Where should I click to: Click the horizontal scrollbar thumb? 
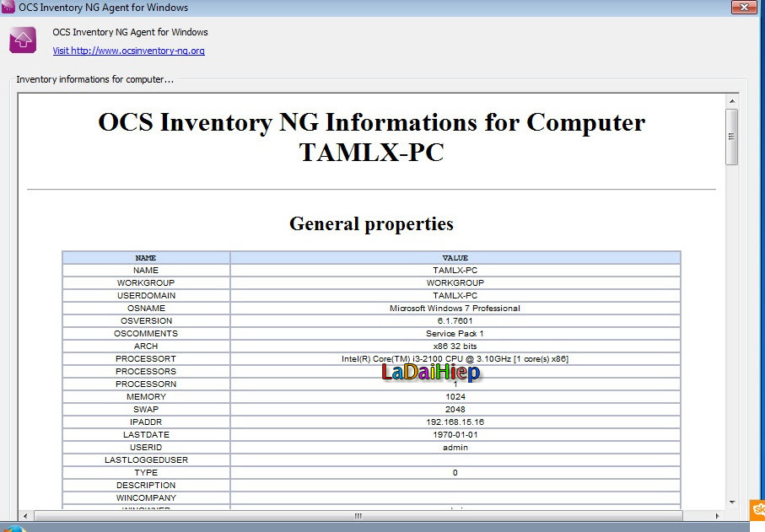[358, 516]
